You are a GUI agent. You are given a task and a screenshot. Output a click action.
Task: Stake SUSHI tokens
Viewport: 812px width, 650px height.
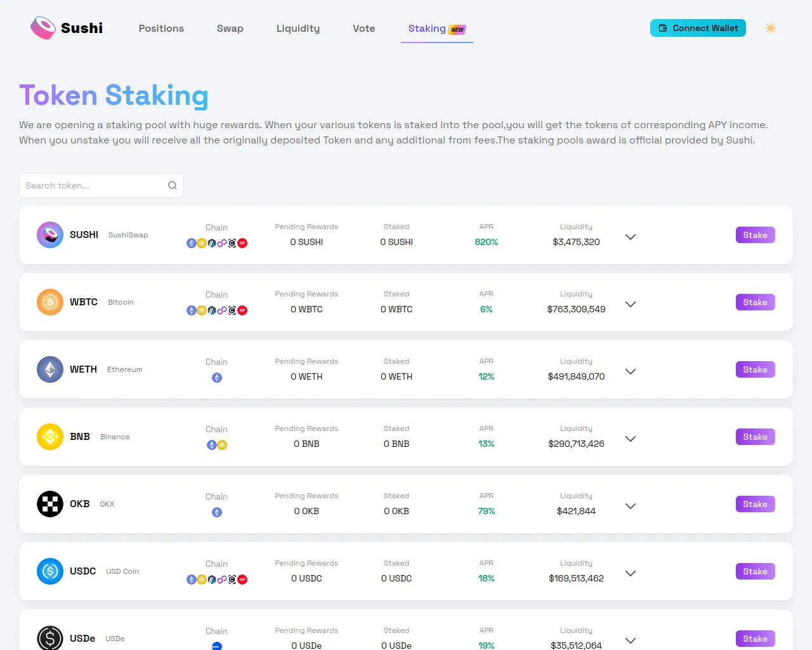pos(756,235)
